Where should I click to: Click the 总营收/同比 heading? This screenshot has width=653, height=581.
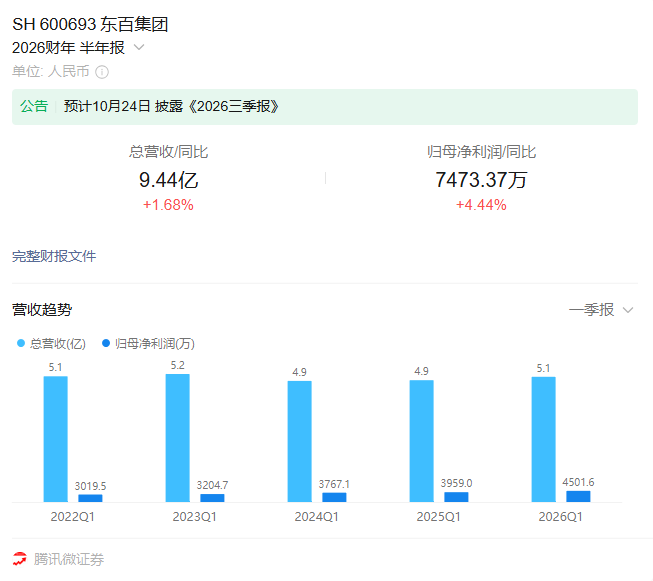click(x=168, y=152)
